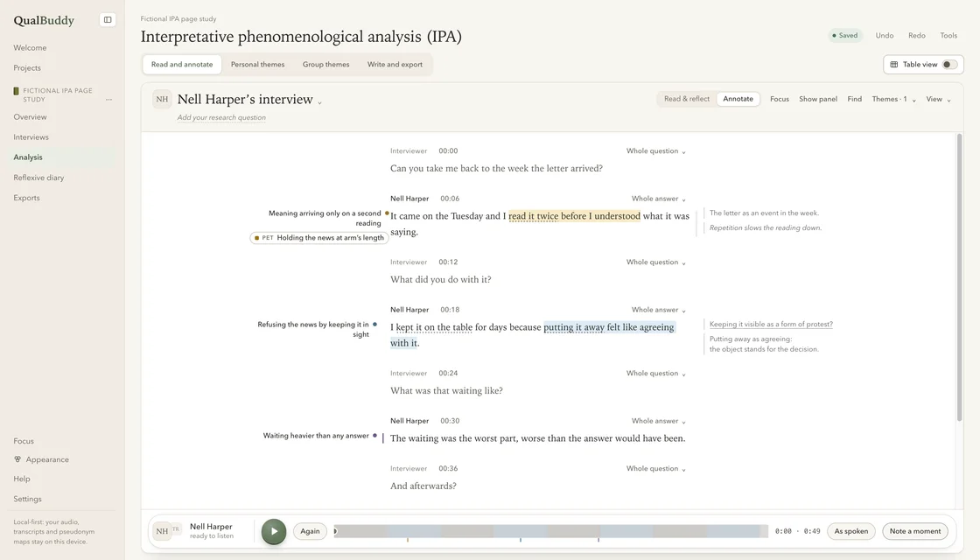Switch to the Group themes tab
The height and width of the screenshot is (560, 980).
pyautogui.click(x=325, y=65)
